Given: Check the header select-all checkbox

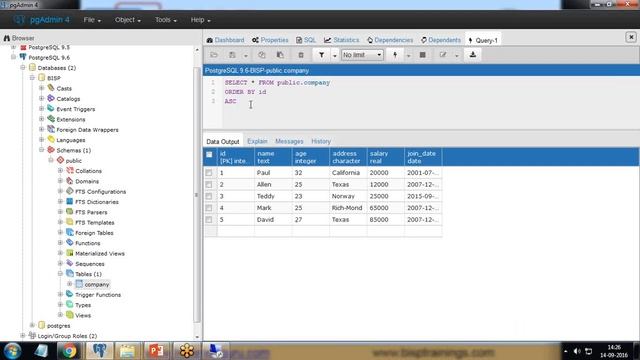Looking at the screenshot, I should point(209,154).
